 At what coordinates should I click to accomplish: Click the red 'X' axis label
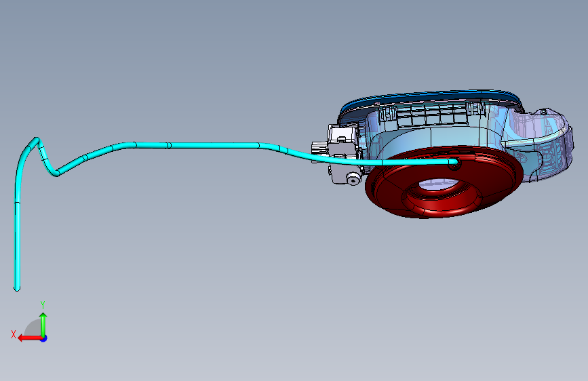[x=14, y=334]
